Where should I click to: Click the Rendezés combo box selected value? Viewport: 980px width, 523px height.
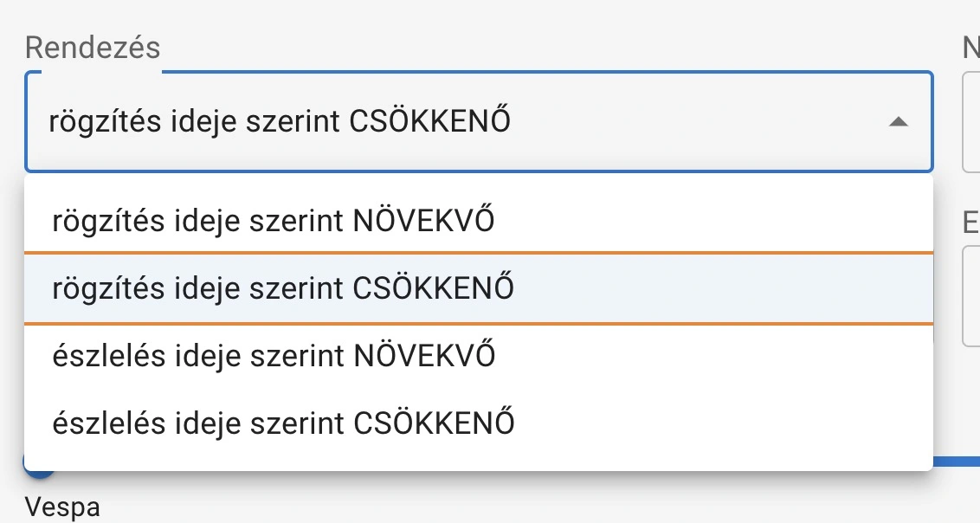280,122
